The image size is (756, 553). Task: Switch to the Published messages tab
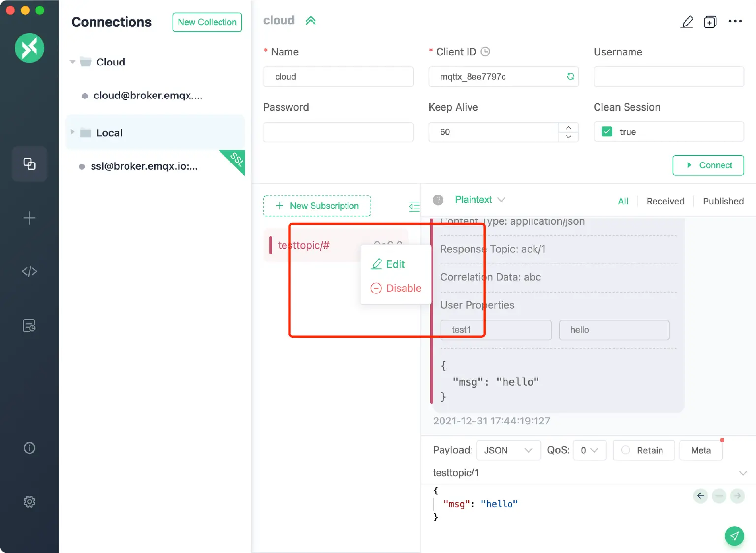pyautogui.click(x=723, y=201)
